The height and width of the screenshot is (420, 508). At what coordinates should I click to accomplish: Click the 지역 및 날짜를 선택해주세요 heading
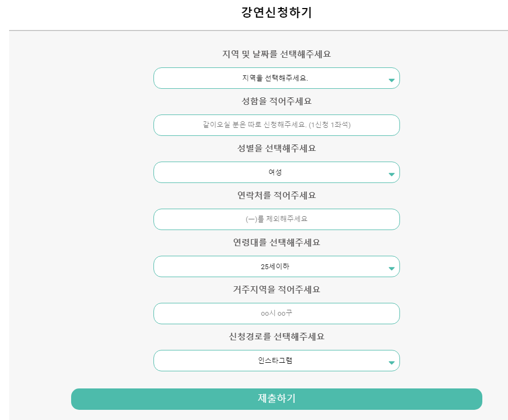click(276, 54)
